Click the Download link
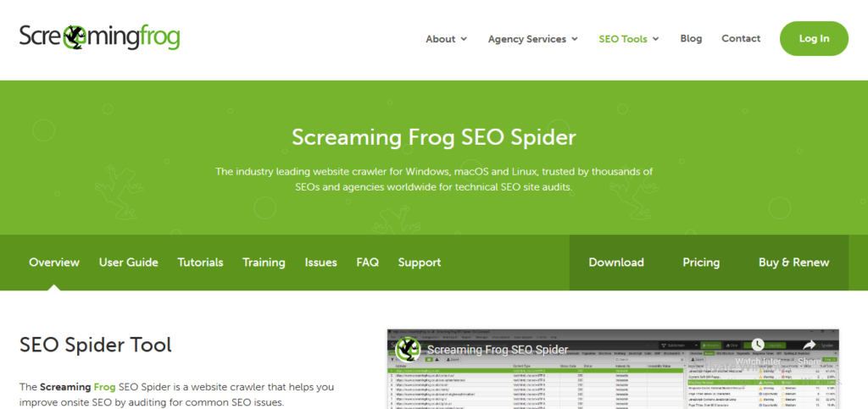The width and height of the screenshot is (868, 409). 616,263
